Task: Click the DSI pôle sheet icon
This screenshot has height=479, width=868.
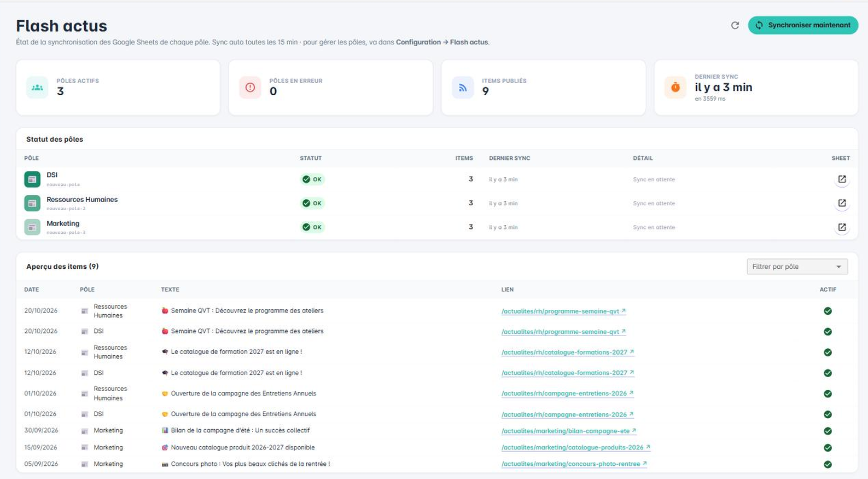Action: 32,180
